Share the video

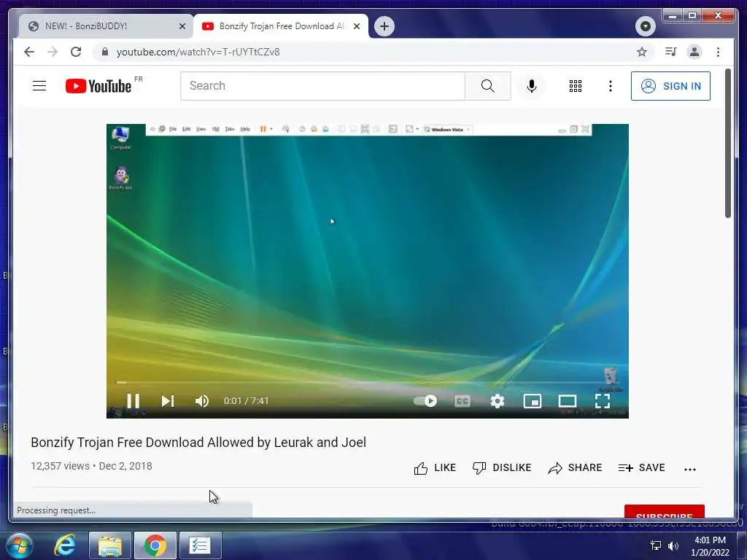click(x=575, y=467)
